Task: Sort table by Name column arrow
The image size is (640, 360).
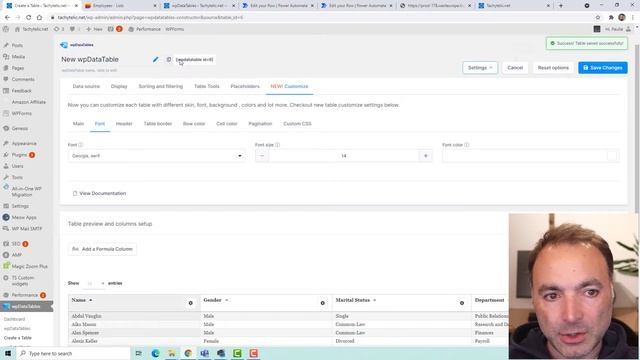Action: [x=91, y=300]
